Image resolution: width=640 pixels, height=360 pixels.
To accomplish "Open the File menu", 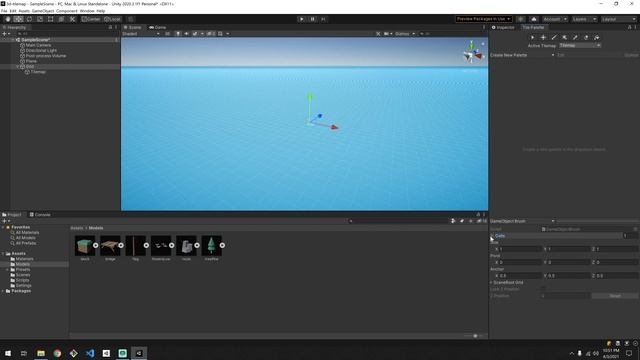I will [4, 11].
